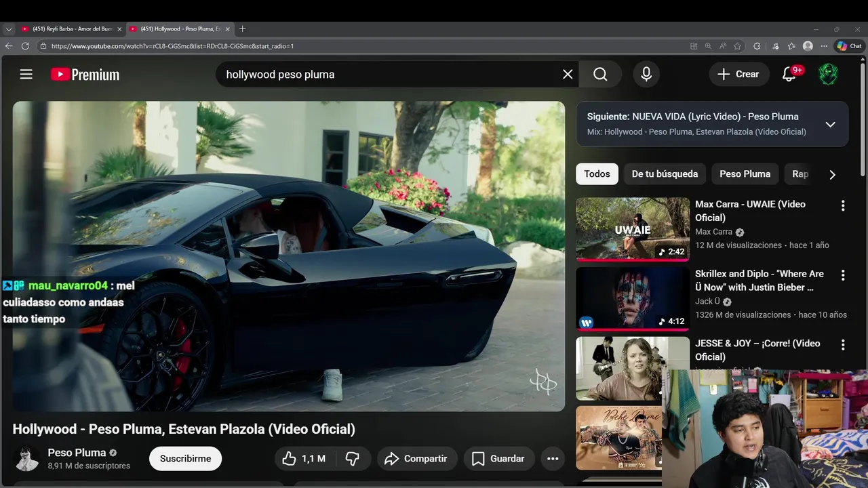868x488 pixels.
Task: Click the video player area
Action: pyautogui.click(x=288, y=256)
